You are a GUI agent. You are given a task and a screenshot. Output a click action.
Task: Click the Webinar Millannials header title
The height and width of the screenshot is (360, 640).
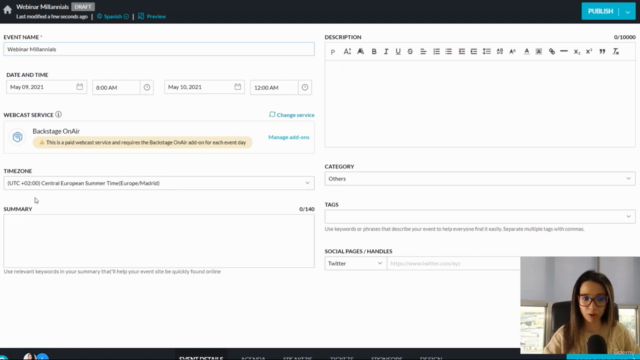click(42, 7)
